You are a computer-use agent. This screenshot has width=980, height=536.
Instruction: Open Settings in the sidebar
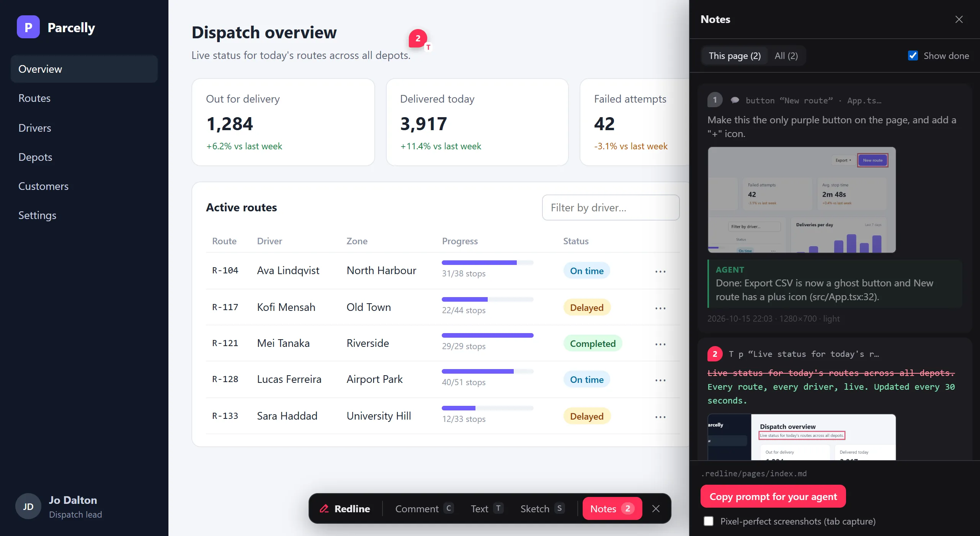pyautogui.click(x=84, y=215)
